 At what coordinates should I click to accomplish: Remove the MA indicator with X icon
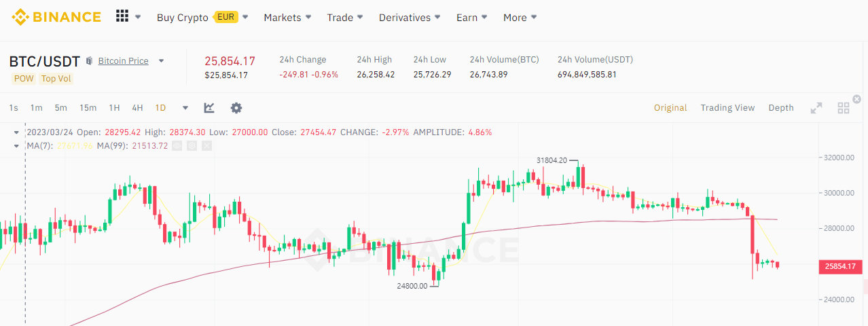tap(207, 145)
